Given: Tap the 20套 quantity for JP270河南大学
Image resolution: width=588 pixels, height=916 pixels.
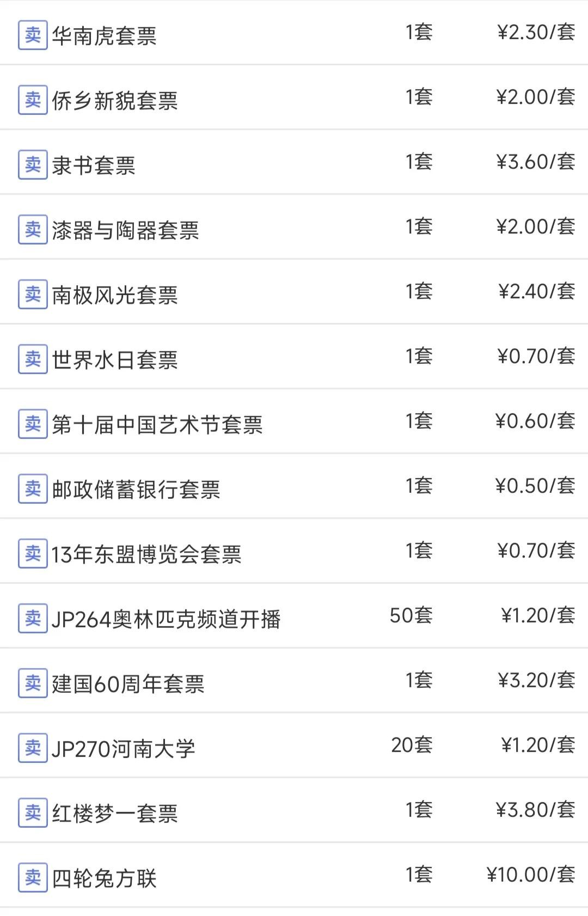Looking at the screenshot, I should click(x=412, y=745).
